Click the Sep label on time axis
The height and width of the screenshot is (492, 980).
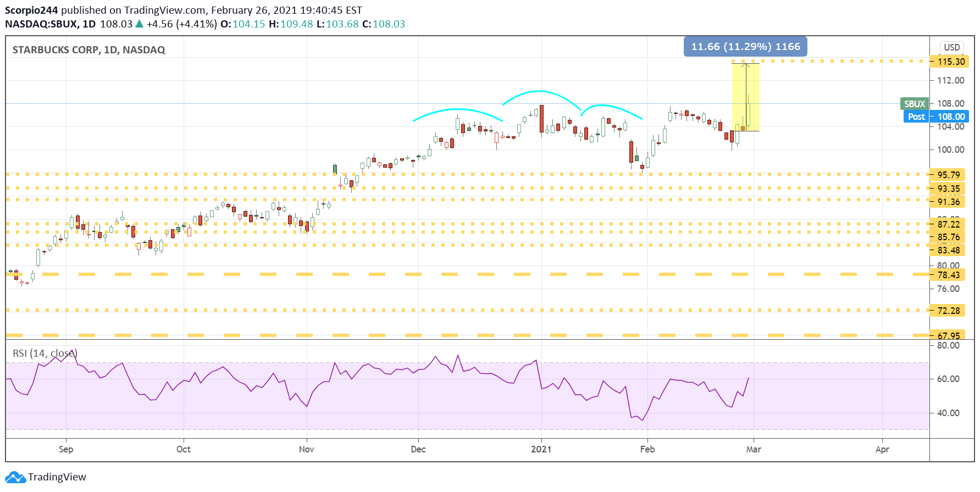66,449
